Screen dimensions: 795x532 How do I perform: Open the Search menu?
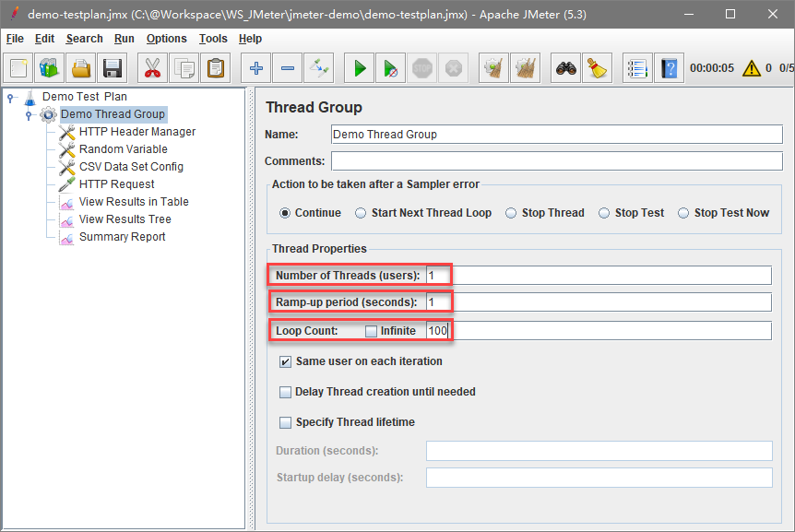[84, 39]
